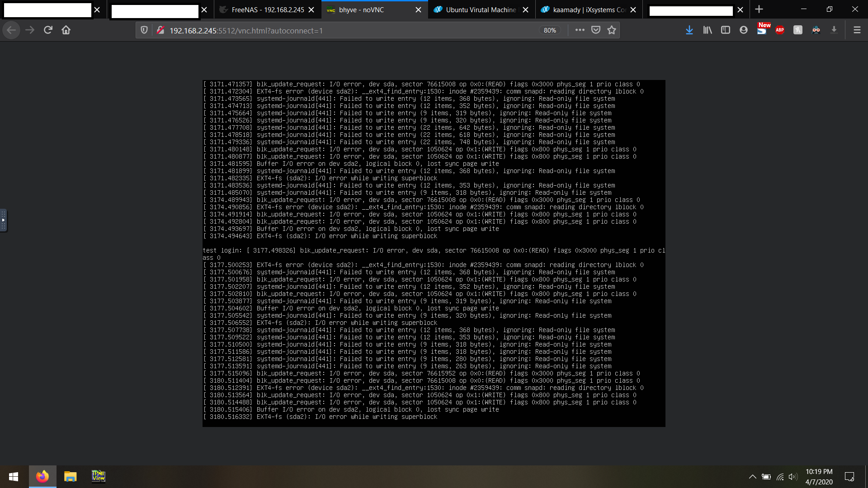
Task: Open the Firefox hamburger menu
Action: tap(857, 30)
